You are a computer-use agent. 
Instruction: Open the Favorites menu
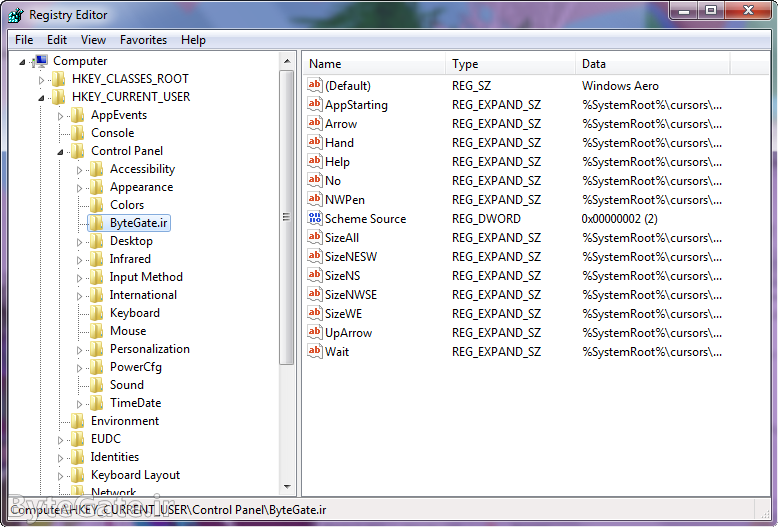click(x=143, y=40)
